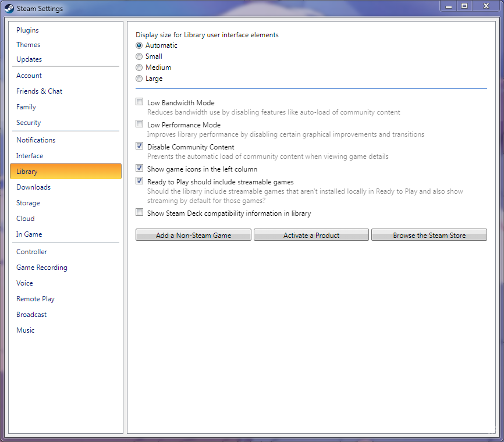Go to Themes settings
Screen dimensions: 504x442
(29, 45)
